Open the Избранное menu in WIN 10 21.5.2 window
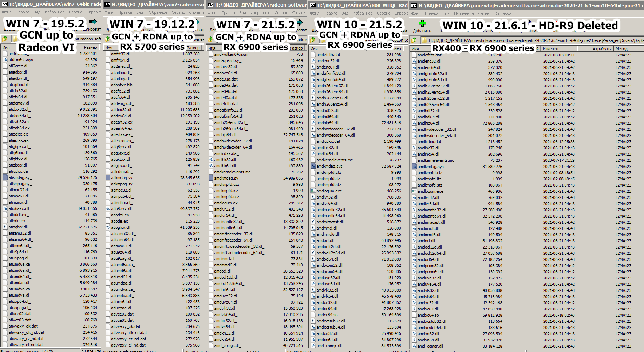The width and height of the screenshot is (644, 352). pyautogui.click(x=363, y=13)
